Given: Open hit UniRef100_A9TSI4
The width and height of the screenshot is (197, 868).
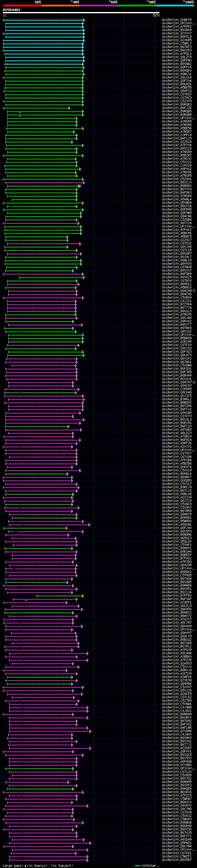Looking at the screenshot, I should 177,223.
